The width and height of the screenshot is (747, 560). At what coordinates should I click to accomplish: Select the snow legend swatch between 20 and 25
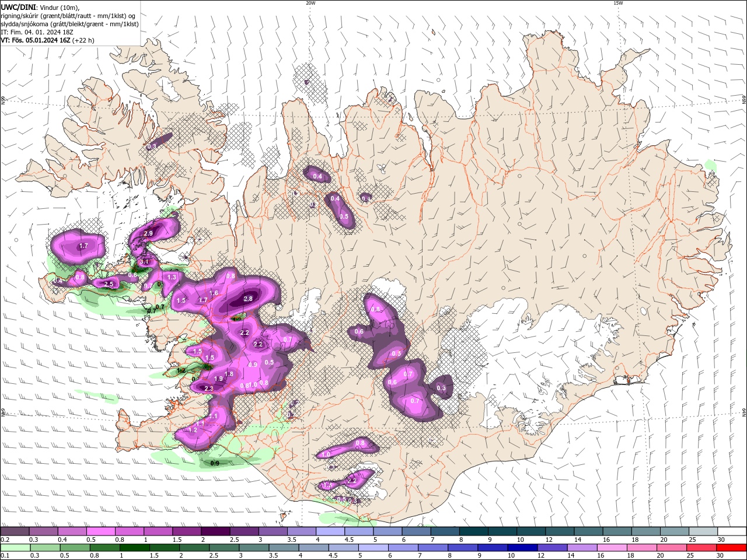point(675,531)
